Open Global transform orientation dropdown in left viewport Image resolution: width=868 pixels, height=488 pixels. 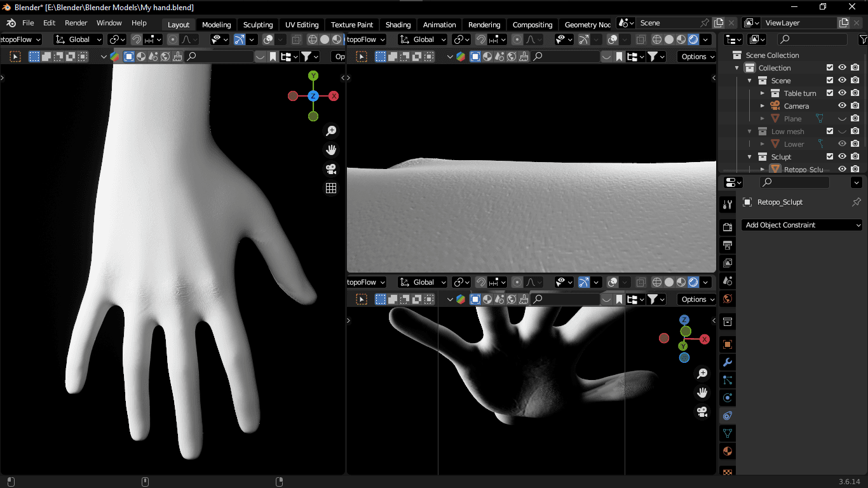pyautogui.click(x=79, y=39)
